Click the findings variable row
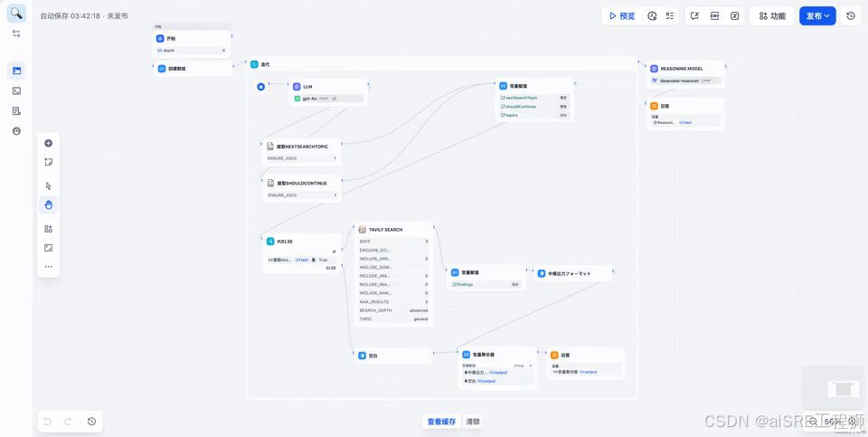This screenshot has height=437, width=868. (486, 284)
